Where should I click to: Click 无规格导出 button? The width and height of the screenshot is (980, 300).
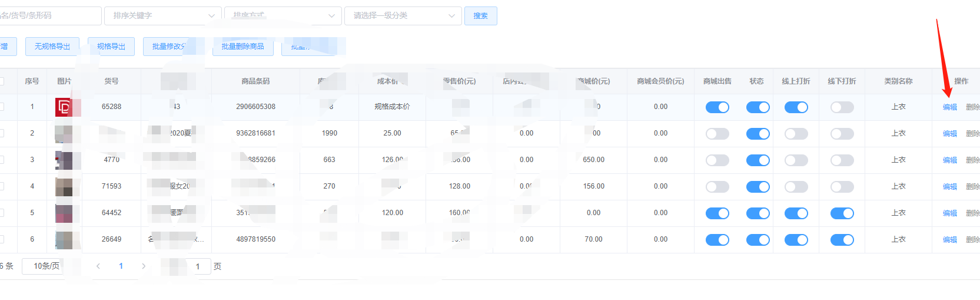[52, 47]
